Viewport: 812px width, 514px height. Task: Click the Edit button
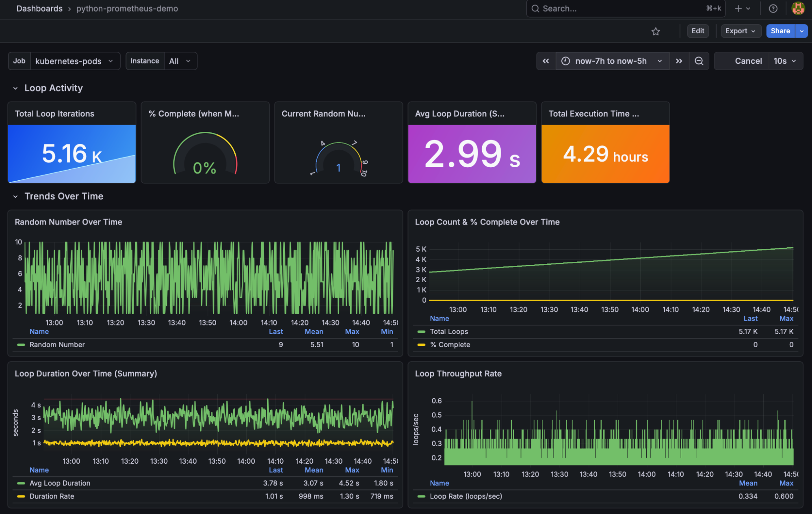697,31
